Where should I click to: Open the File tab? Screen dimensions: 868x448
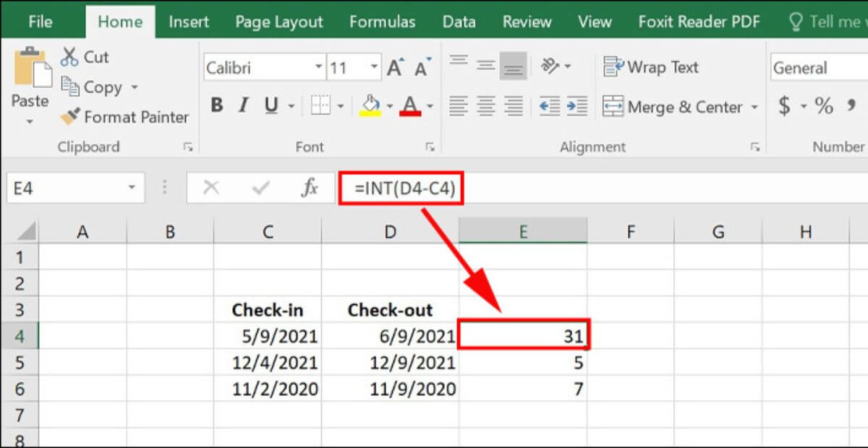[x=40, y=21]
